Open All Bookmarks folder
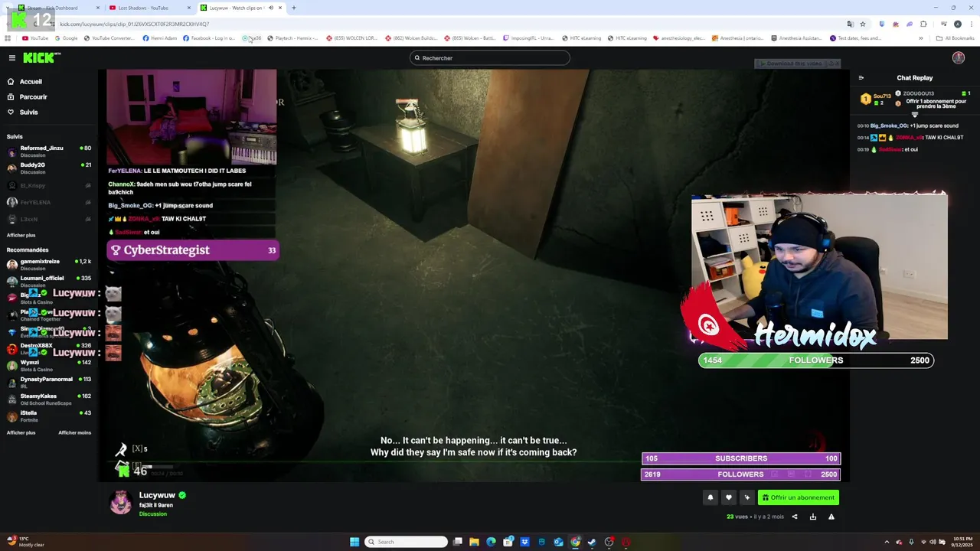980x551 pixels. point(955,37)
